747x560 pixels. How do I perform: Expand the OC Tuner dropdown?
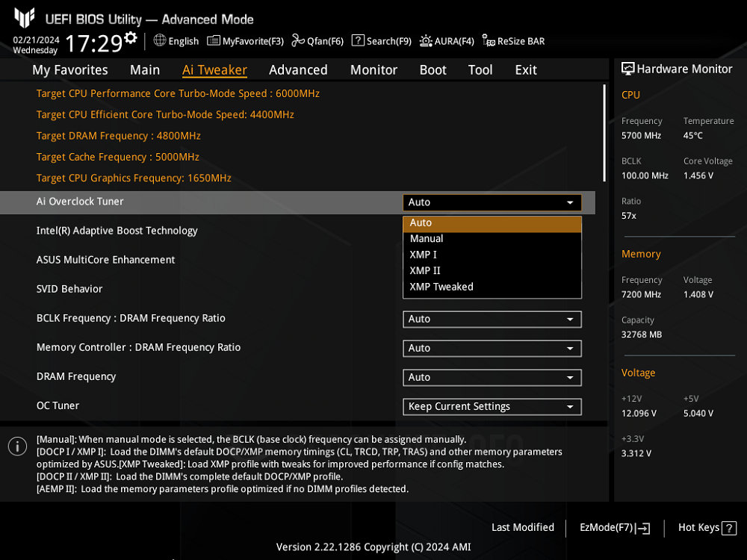tap(492, 406)
